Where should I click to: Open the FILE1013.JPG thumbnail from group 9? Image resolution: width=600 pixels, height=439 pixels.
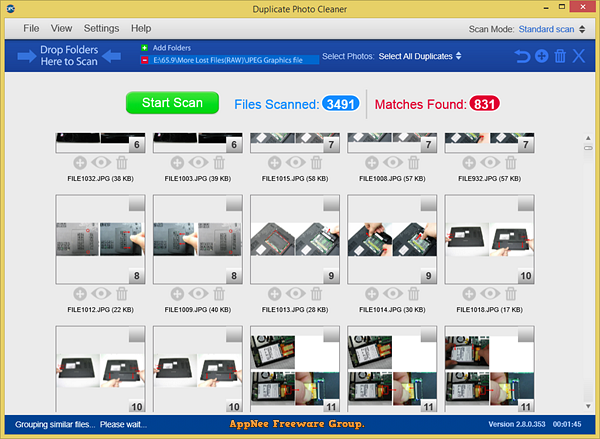(x=295, y=240)
